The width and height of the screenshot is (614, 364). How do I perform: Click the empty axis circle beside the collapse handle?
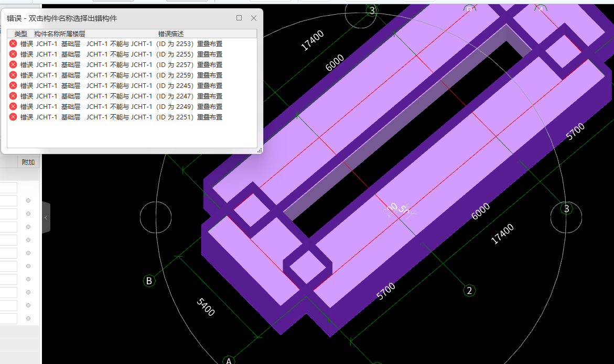156,218
